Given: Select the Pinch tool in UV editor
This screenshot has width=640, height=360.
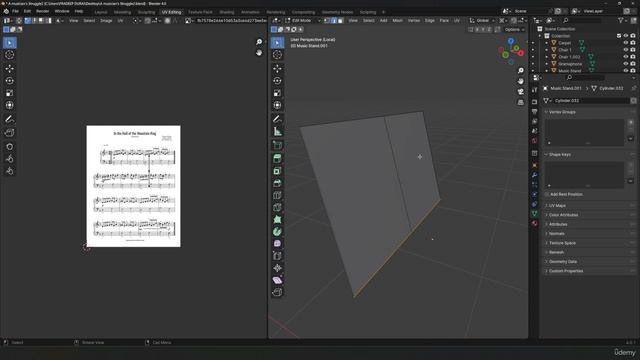Looking at the screenshot, I should click(x=9, y=171).
